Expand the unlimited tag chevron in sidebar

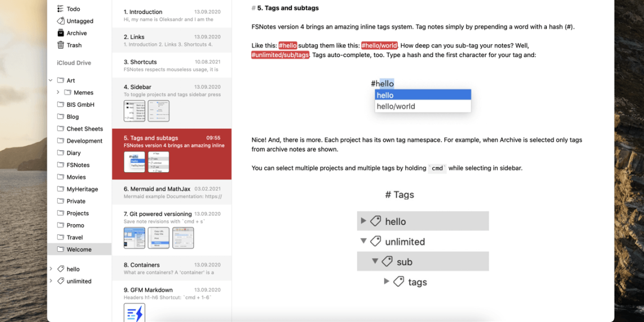(x=51, y=281)
